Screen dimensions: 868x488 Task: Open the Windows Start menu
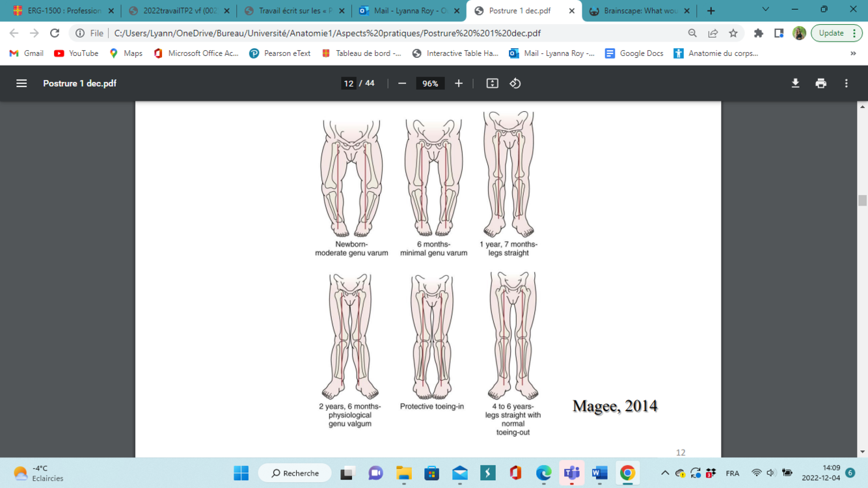coord(241,473)
